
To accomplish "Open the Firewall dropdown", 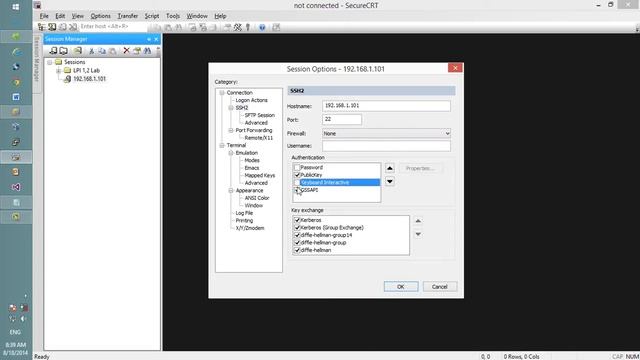I will click(386, 133).
